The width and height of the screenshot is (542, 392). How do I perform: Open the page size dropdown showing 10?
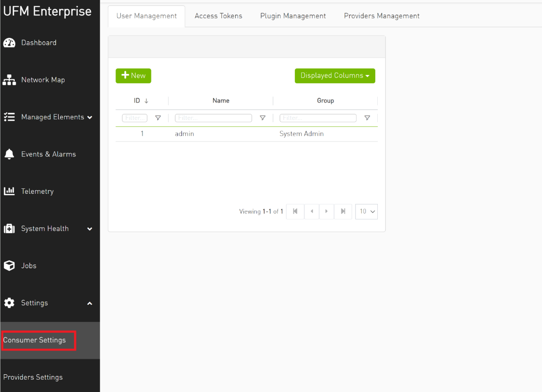click(366, 211)
